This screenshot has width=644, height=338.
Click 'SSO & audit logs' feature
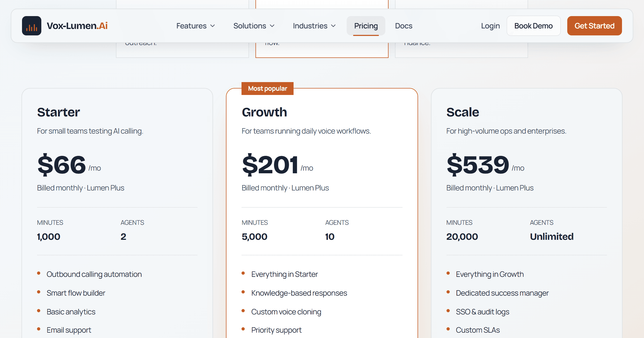click(482, 312)
